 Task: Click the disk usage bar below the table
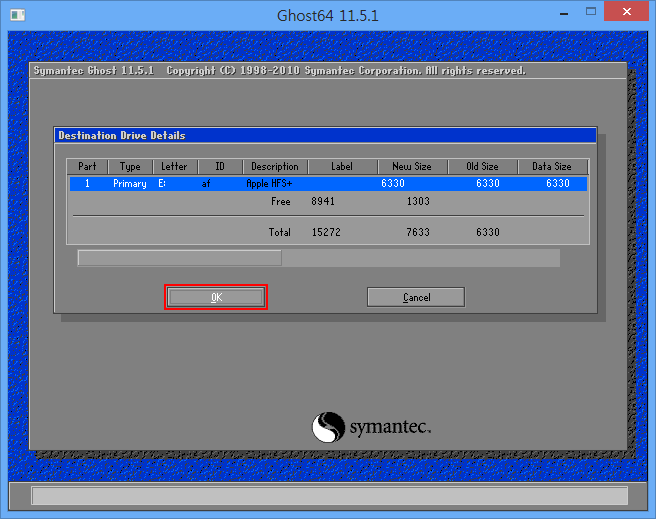319,258
